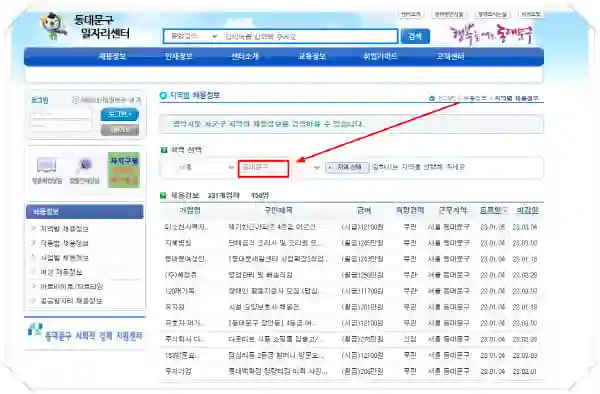Open 지역별 채용정보 in the side menu

coord(64,229)
